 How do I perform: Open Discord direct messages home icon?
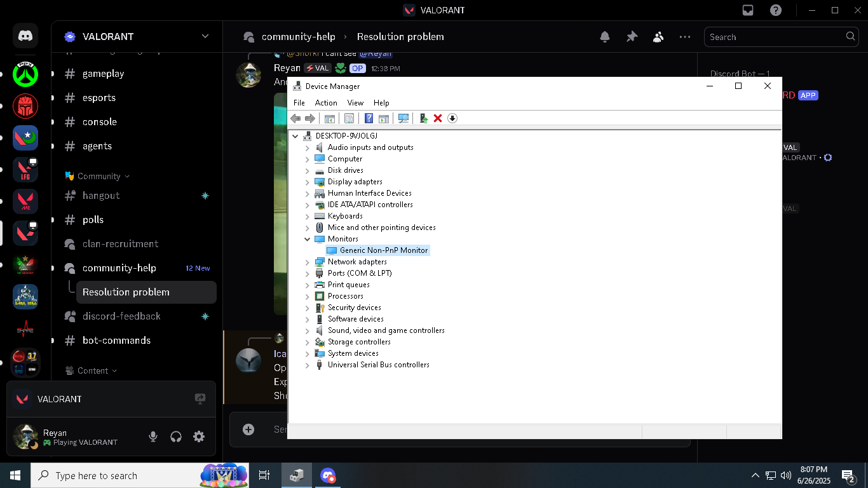[25, 36]
